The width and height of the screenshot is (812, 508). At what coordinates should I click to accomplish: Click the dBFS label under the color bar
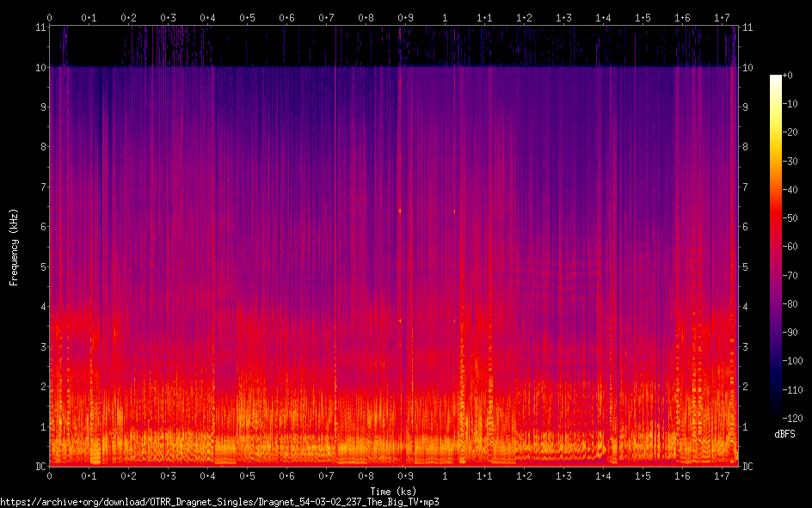(x=784, y=435)
